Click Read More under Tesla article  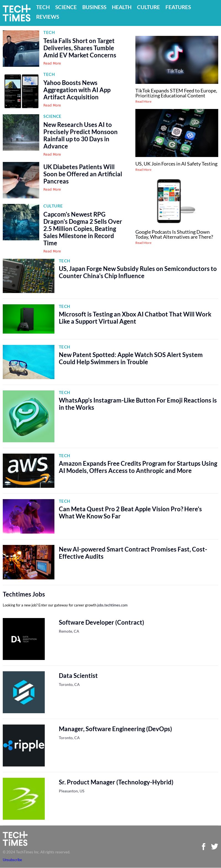tap(52, 63)
